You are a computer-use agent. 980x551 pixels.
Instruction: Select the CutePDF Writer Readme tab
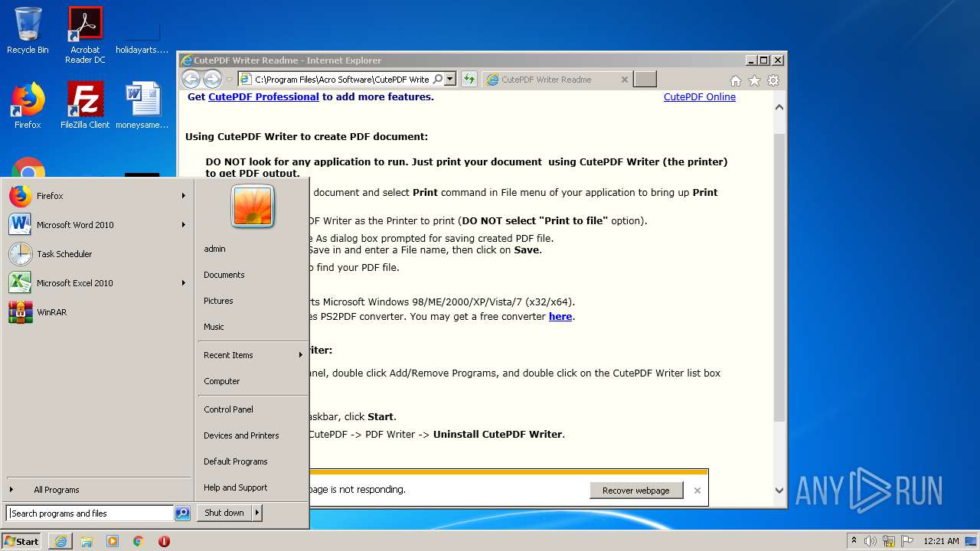tap(557, 80)
